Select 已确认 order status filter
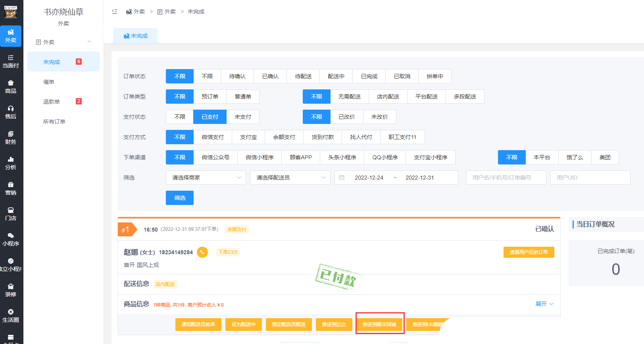Screen dimensions: 644x344 (x=270, y=76)
